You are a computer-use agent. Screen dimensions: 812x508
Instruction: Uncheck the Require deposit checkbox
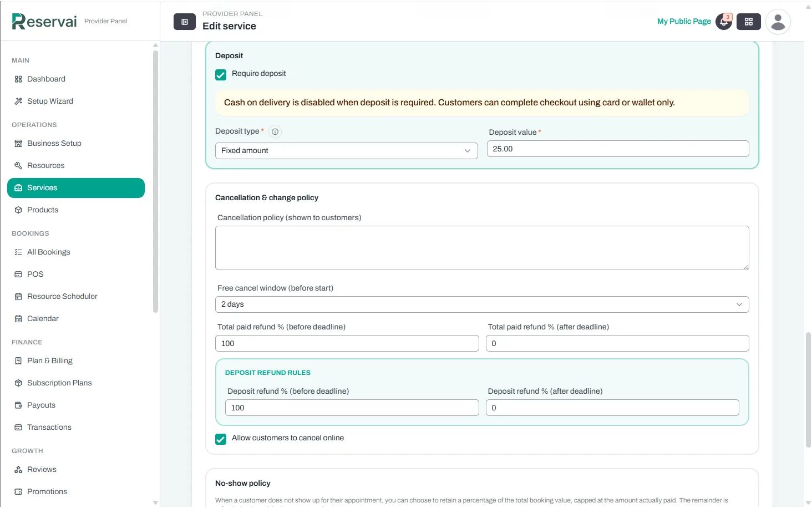(x=221, y=75)
